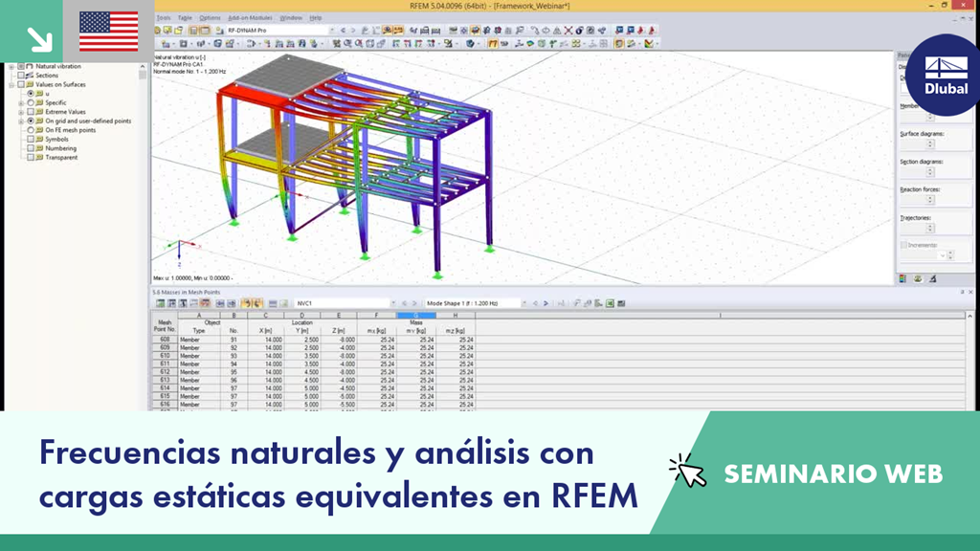Viewport: 980px width, 551px height.
Task: Open the Mode Shape 1 dropdown
Action: (x=523, y=303)
